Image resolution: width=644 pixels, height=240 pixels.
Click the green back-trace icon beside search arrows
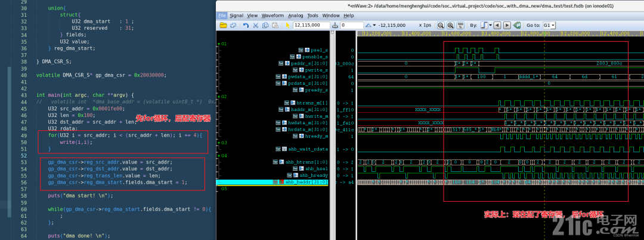pyautogui.click(x=517, y=26)
